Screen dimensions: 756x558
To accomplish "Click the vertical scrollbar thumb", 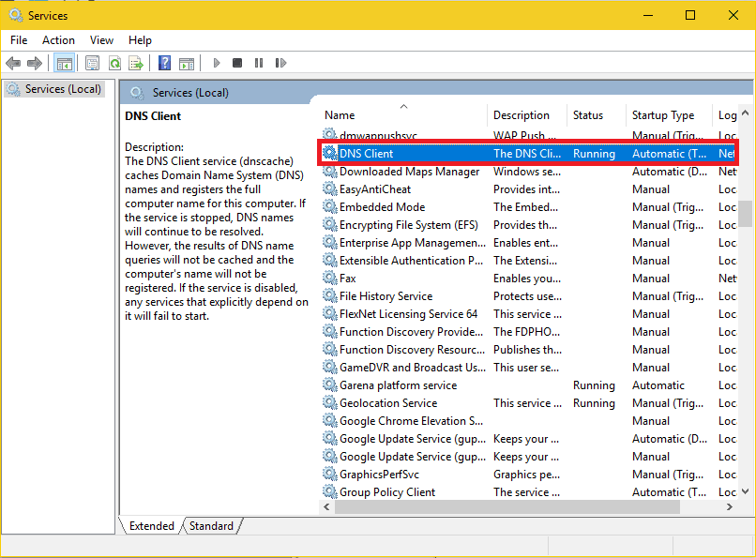I will click(746, 213).
